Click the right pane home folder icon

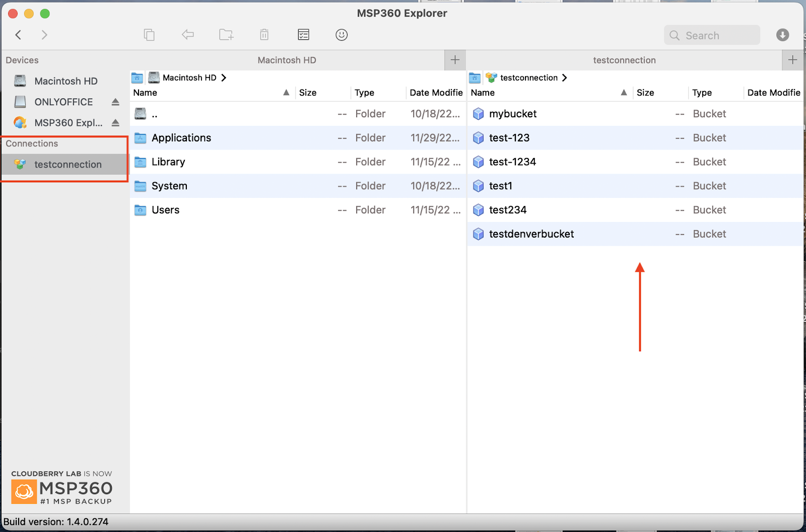click(x=475, y=78)
